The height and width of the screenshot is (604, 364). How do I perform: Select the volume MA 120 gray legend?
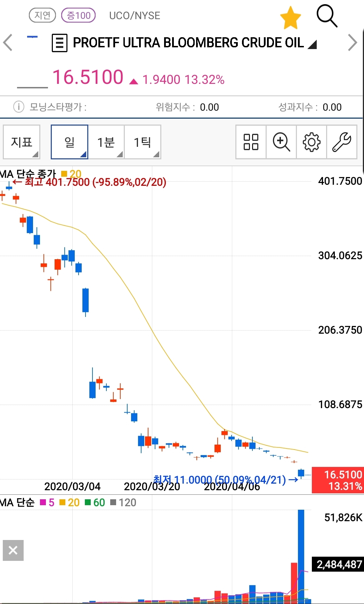tap(123, 502)
